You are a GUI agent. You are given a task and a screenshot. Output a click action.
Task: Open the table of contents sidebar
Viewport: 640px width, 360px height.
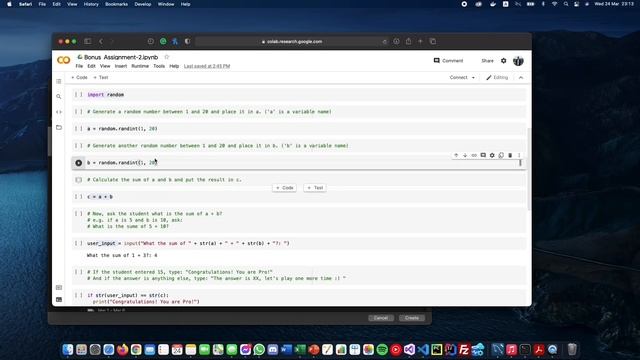pyautogui.click(x=59, y=82)
